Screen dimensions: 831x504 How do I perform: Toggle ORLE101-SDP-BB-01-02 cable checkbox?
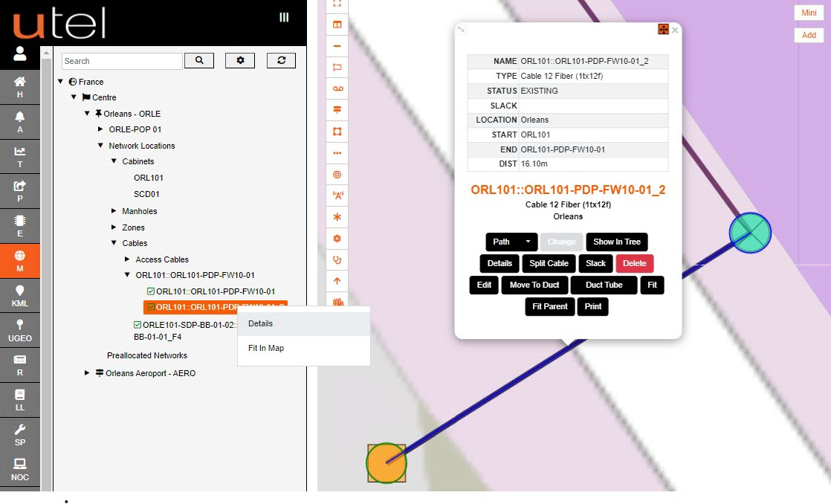coord(138,325)
